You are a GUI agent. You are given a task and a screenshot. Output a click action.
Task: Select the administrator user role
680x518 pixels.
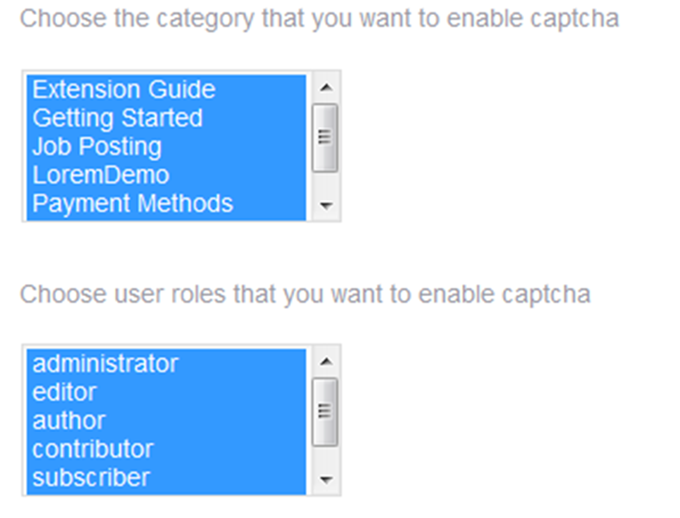[x=105, y=363]
